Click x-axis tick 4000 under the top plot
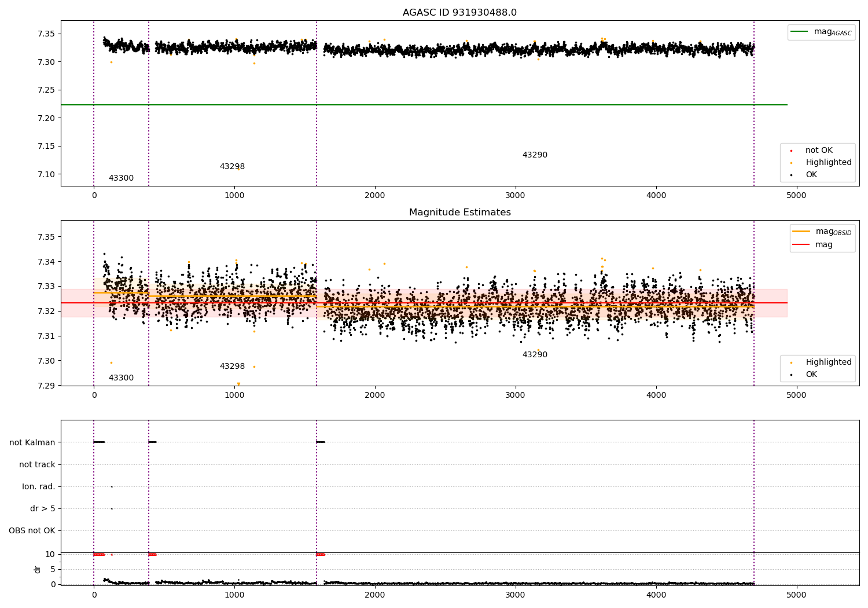Screen dimensions: 868x608 [x=656, y=196]
